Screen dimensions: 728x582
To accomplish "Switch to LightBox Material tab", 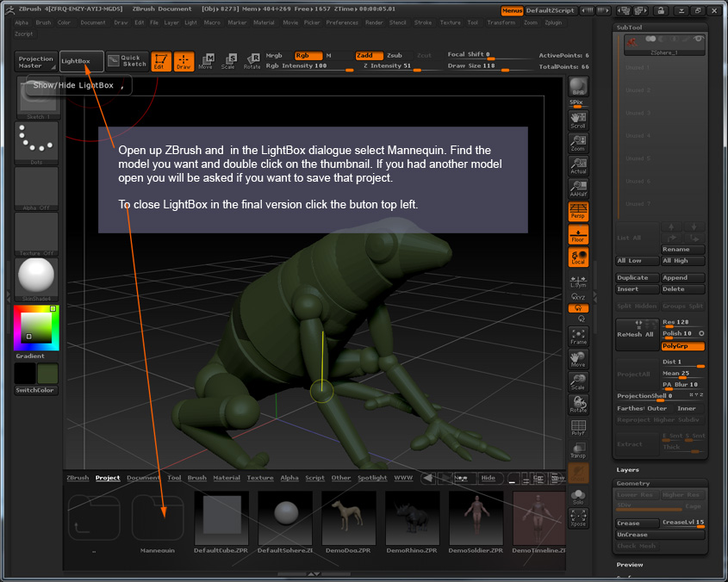I will click(227, 478).
